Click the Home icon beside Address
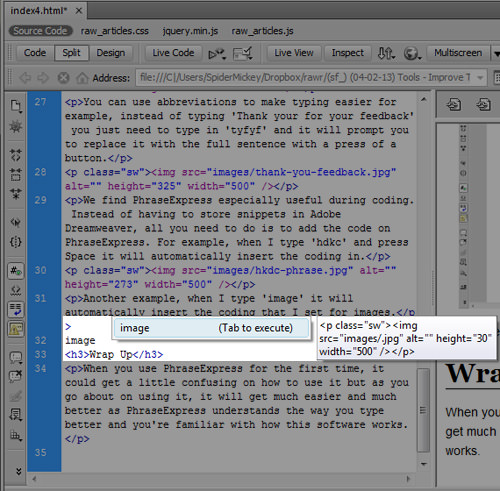This screenshot has width=500, height=491. coord(82,78)
